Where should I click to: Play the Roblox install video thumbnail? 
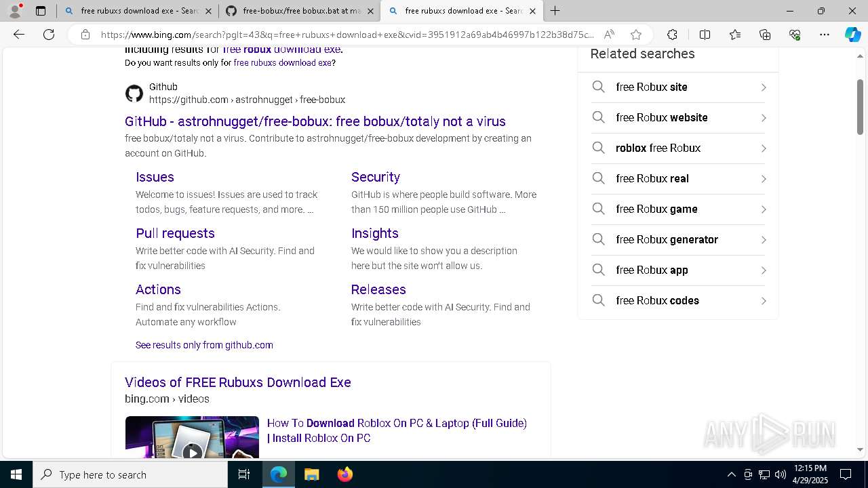pyautogui.click(x=192, y=437)
